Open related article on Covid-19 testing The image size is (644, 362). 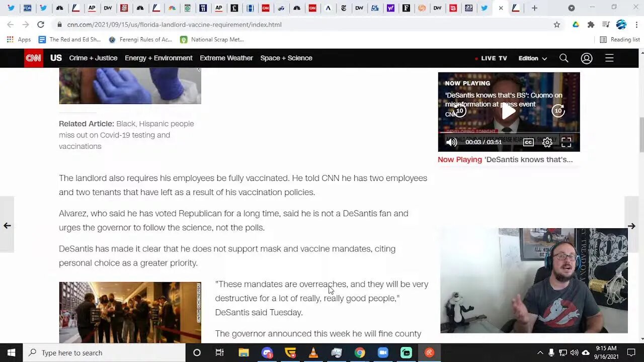click(126, 135)
